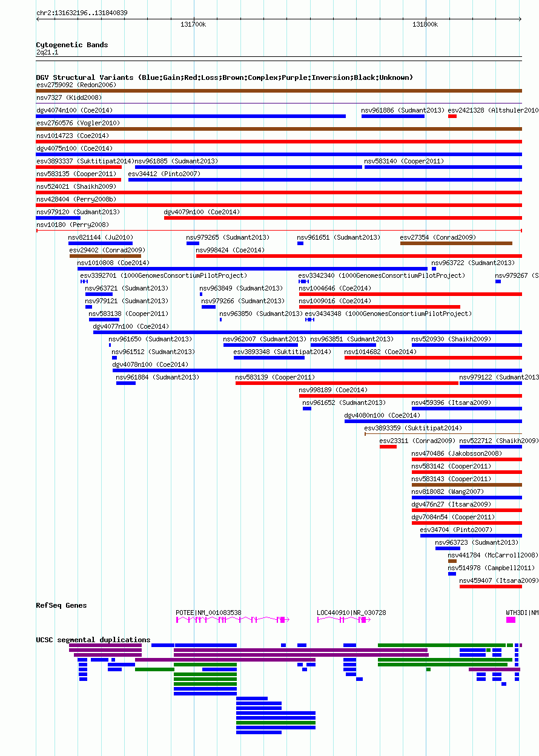Click the nsv583139 (Cooper2011) label

[x=275, y=377]
